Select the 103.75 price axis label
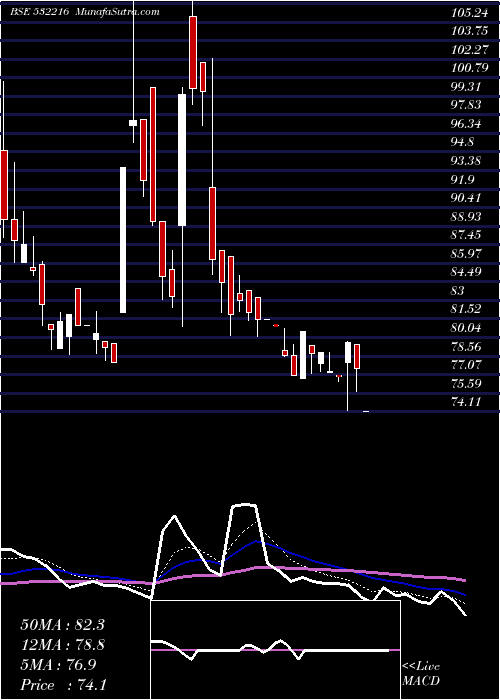Image resolution: width=500 pixels, height=700 pixels. click(x=469, y=31)
